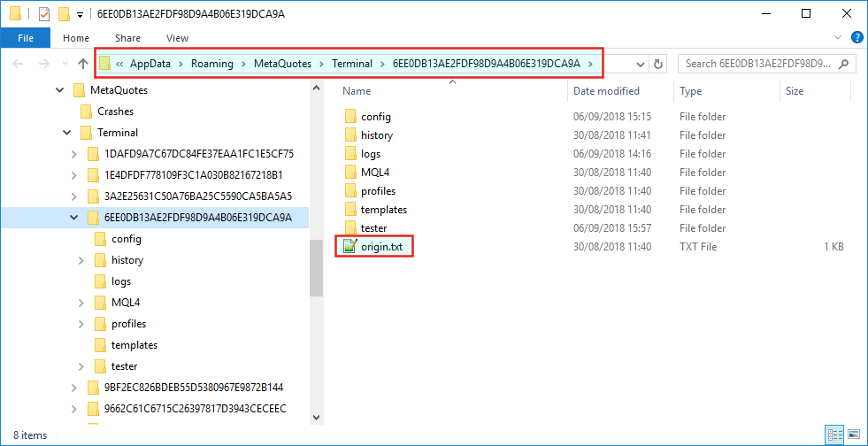Screen dimensions: 868x446
Task: Click the tester date 06/09/2018 15:57
Action: [612, 228]
